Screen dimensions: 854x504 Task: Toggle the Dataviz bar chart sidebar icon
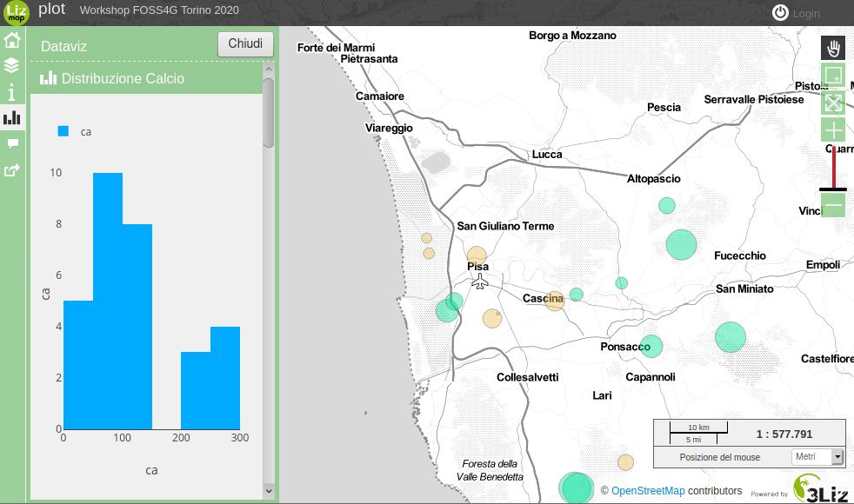(12, 118)
